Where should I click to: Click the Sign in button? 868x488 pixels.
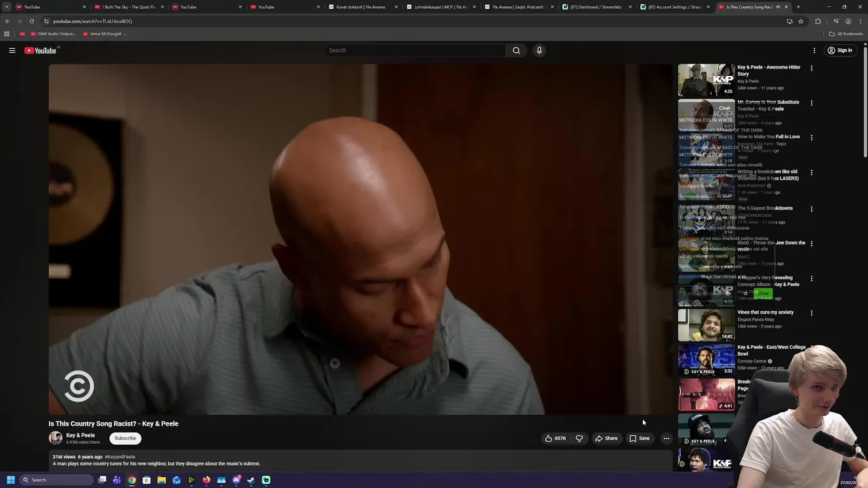(x=840, y=50)
